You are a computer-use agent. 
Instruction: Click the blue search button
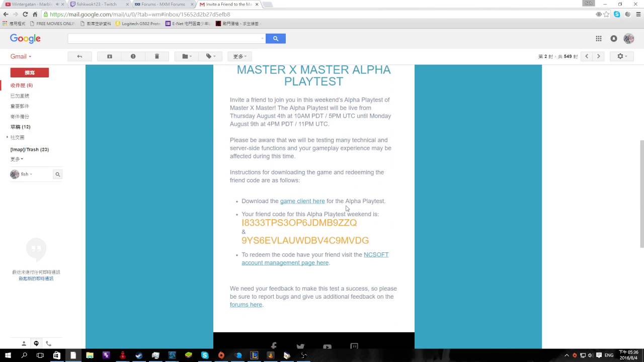coord(275,39)
